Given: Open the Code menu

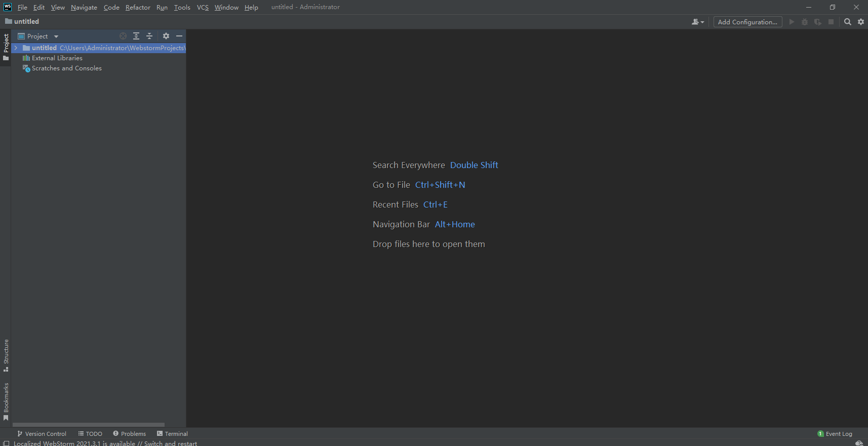Looking at the screenshot, I should pyautogui.click(x=111, y=7).
